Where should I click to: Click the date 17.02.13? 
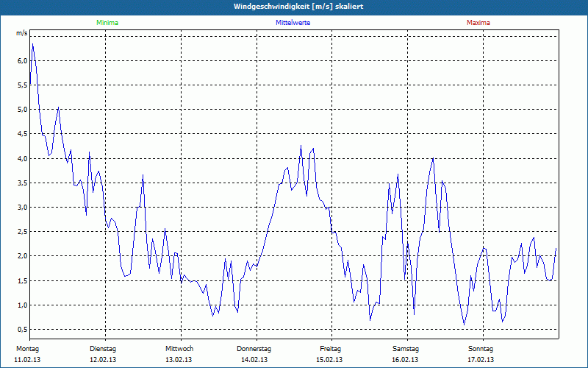481,360
